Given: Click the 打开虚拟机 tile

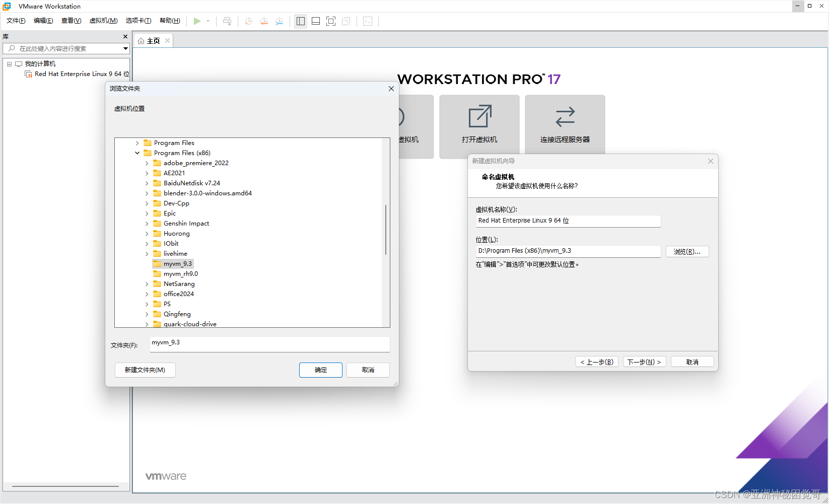Looking at the screenshot, I should pyautogui.click(x=479, y=126).
